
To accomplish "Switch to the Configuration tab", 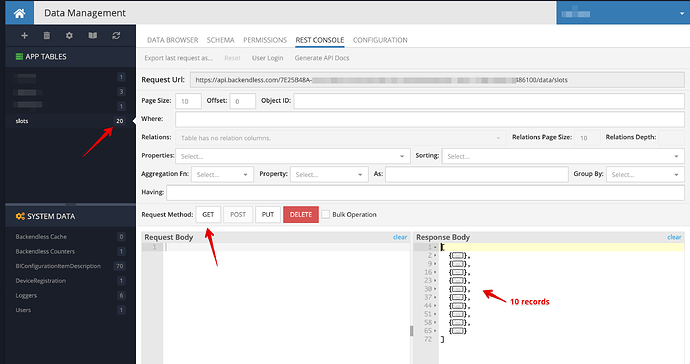I will coord(380,40).
